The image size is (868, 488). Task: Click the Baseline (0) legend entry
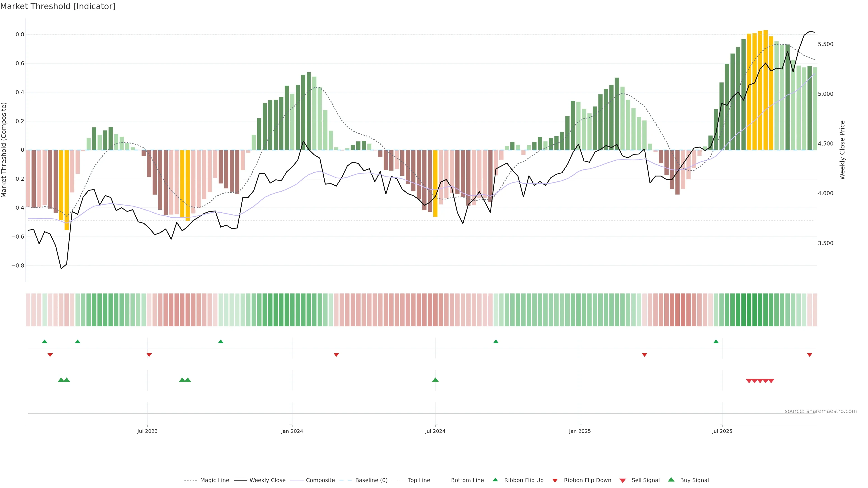pyautogui.click(x=371, y=480)
